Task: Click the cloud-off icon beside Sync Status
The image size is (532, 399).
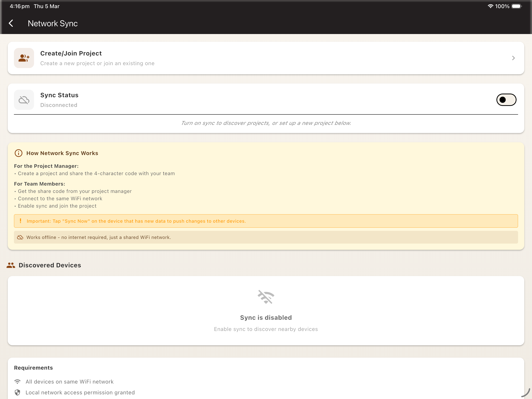Action: (24, 100)
